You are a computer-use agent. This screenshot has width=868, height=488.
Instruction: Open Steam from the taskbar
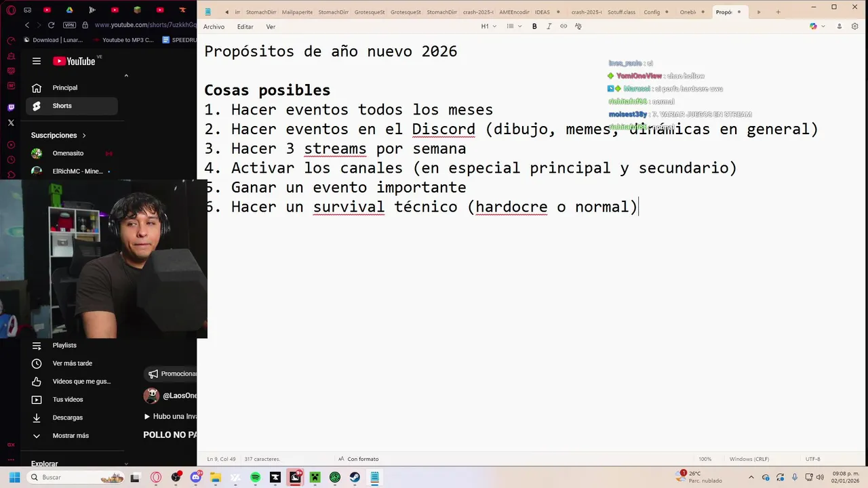pos(355,477)
